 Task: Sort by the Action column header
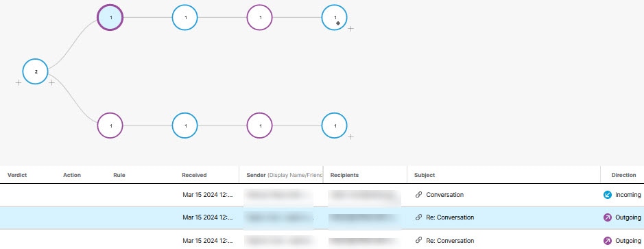(72, 175)
